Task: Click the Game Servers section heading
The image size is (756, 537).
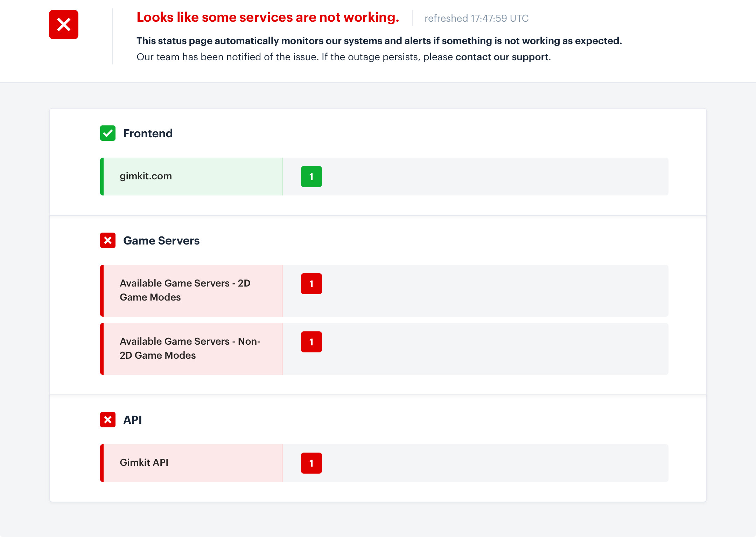Action: 161,241
